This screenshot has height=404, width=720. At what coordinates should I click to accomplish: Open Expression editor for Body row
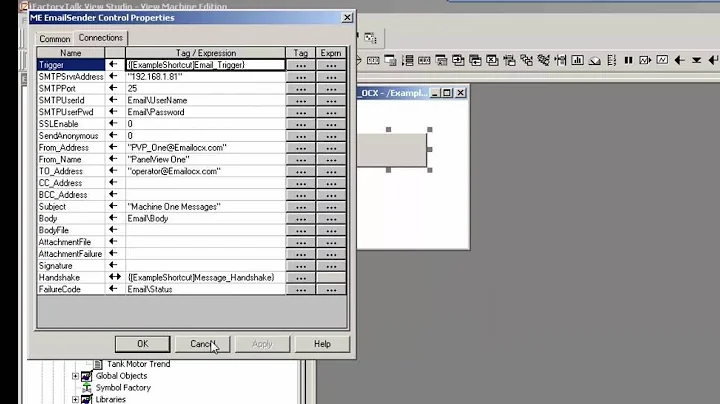coord(331,219)
